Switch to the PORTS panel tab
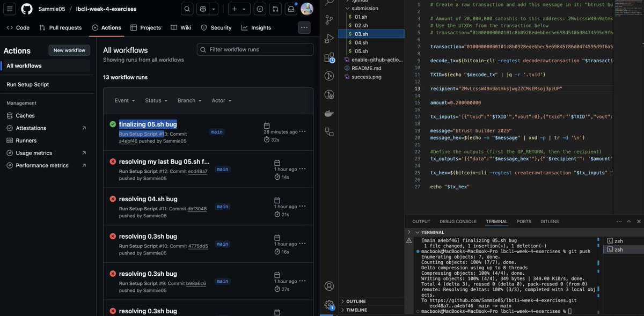Screen dimensions: 644x316 point(524,222)
